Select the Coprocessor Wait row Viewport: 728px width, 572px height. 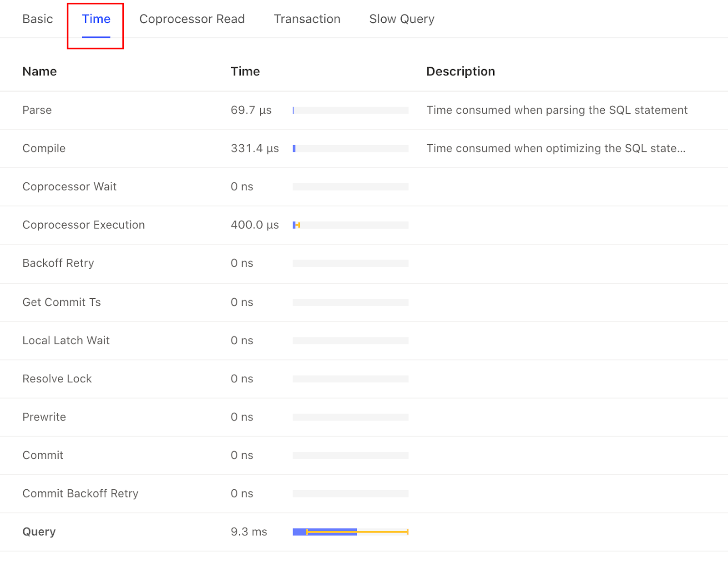(69, 187)
